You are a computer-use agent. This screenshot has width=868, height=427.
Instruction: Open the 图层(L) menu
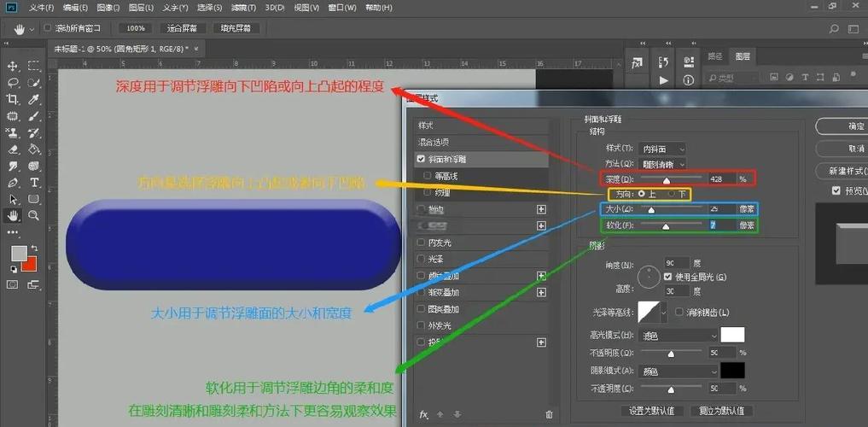point(141,8)
